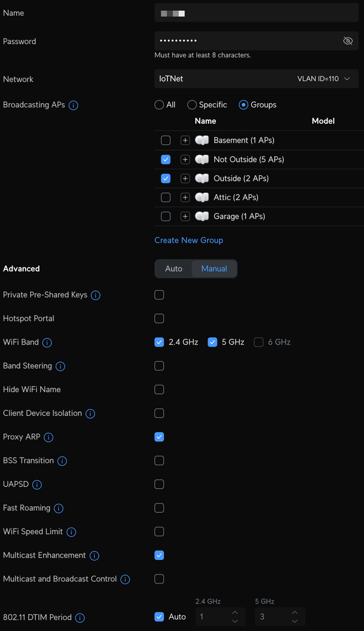Expand the Outside group entry
The image size is (364, 631).
pos(185,178)
